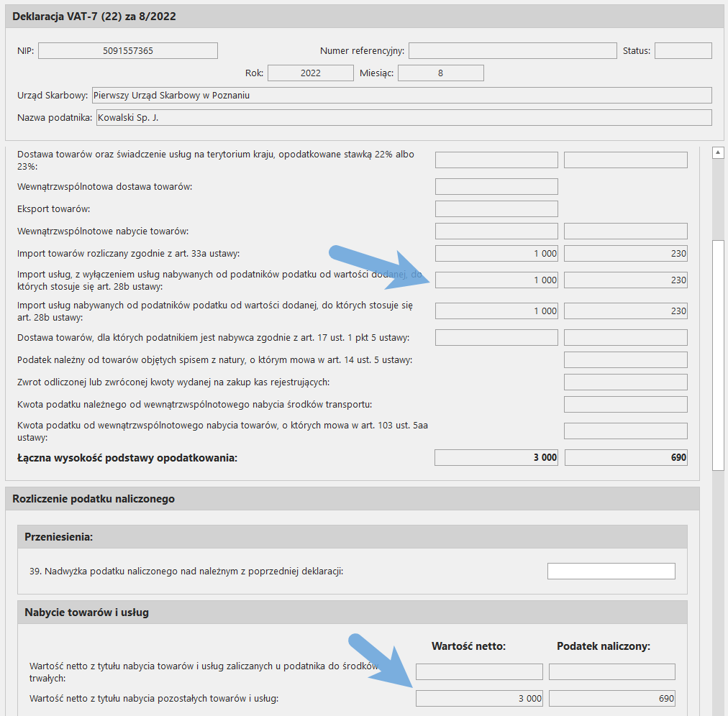Screen dimensions: 728x716
Task: Focus field 39 Nadwyżka podatku naliczonego
Action: click(611, 571)
